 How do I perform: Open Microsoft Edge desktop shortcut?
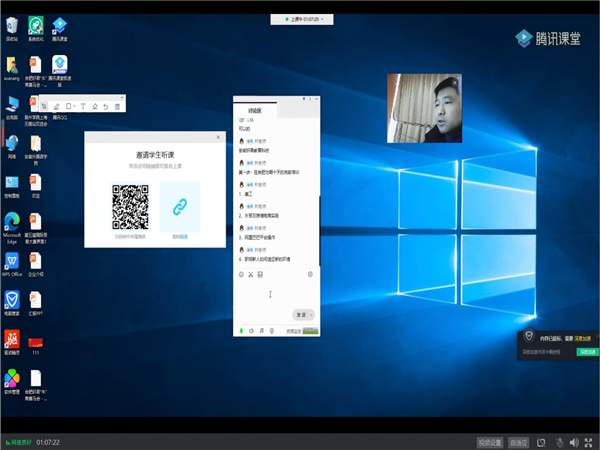coord(12,220)
